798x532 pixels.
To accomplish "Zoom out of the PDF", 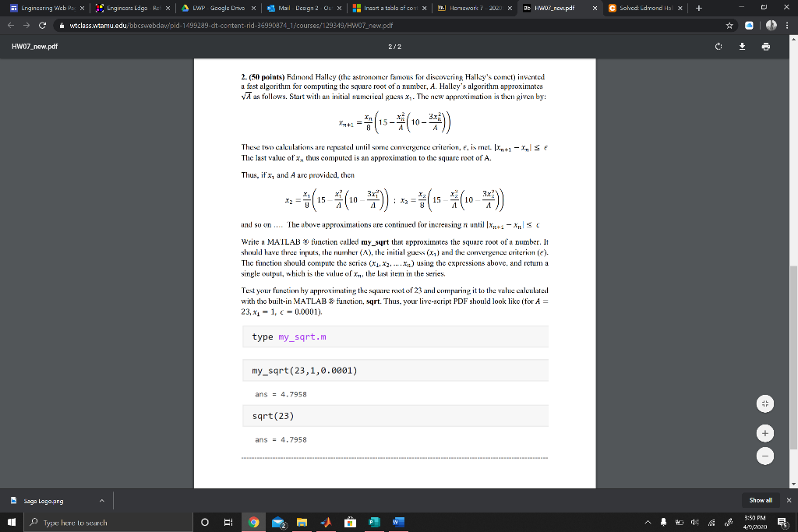I will (x=764, y=455).
